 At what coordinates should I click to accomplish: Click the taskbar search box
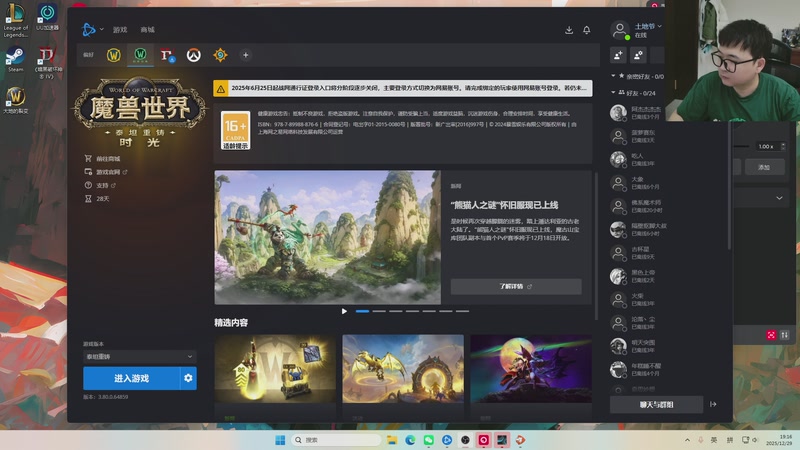point(336,440)
